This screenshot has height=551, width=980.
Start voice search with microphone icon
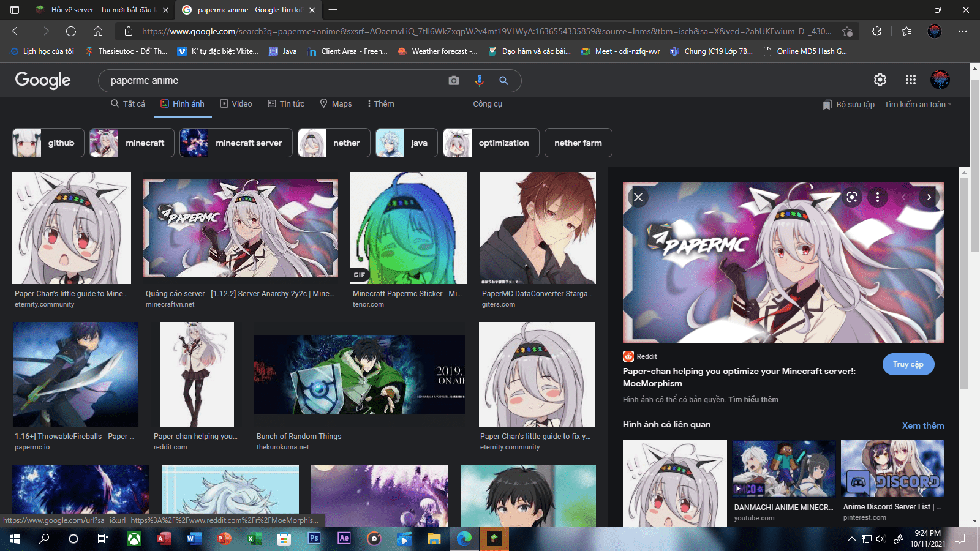pos(479,81)
